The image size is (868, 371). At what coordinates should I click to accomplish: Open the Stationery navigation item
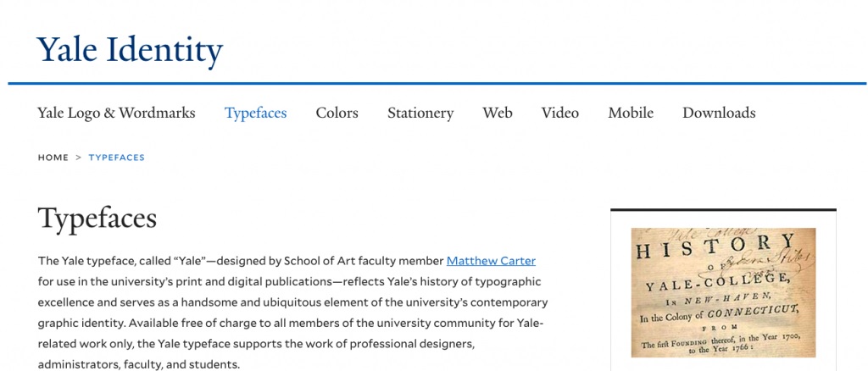(420, 114)
